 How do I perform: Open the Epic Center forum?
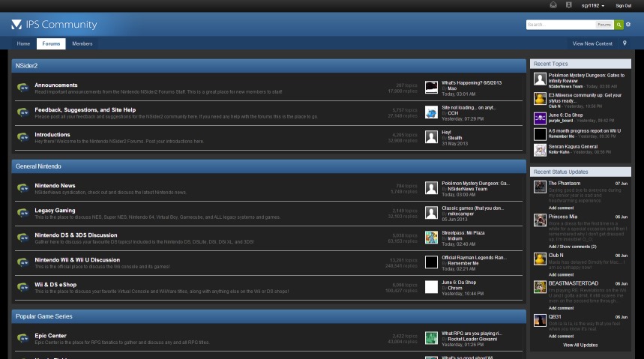point(50,336)
